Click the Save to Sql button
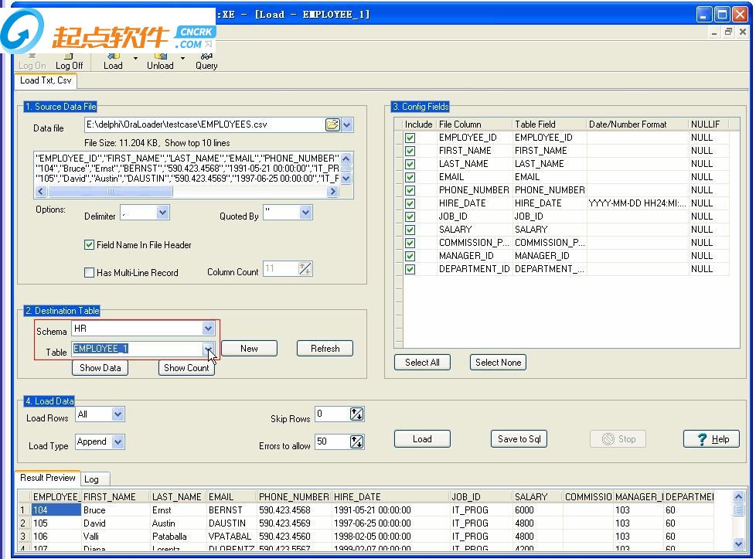The height and width of the screenshot is (559, 756). tap(519, 439)
